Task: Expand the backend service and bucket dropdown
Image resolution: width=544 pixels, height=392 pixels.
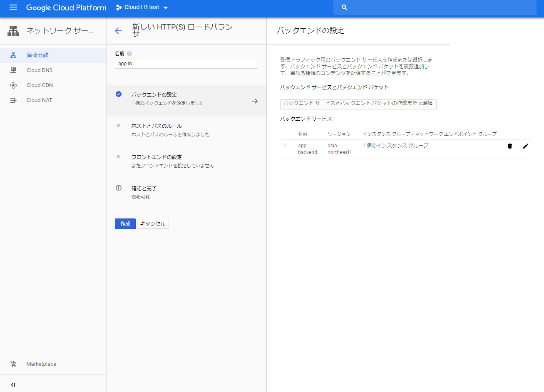Action: coord(358,104)
